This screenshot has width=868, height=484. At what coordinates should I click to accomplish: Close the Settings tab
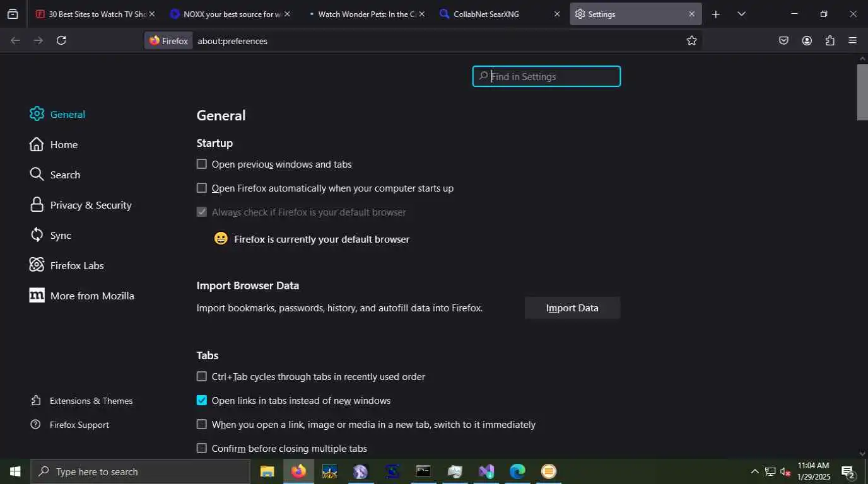(x=691, y=14)
